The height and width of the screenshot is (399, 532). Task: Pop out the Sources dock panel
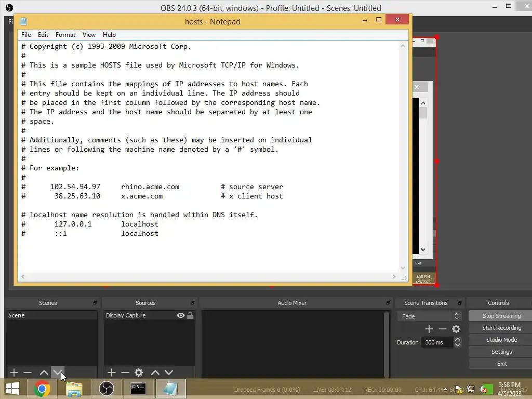pos(193,303)
